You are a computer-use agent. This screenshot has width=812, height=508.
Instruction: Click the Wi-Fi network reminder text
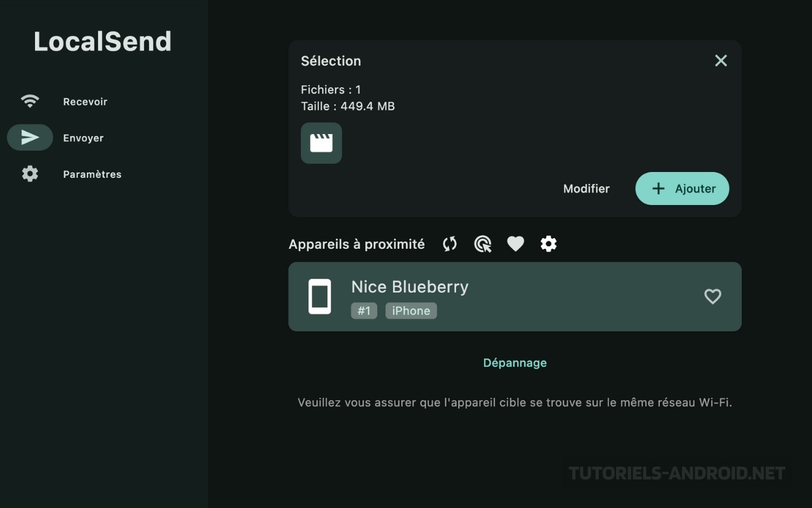(514, 403)
